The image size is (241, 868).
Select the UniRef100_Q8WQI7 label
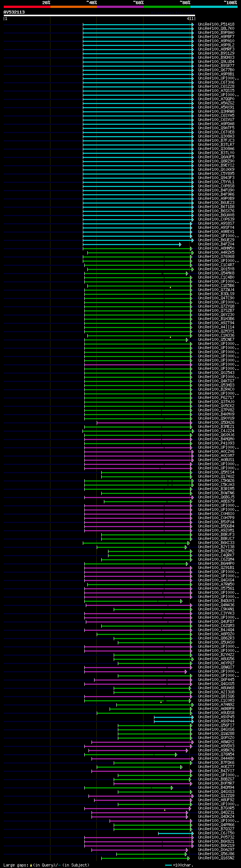[216, 667]
